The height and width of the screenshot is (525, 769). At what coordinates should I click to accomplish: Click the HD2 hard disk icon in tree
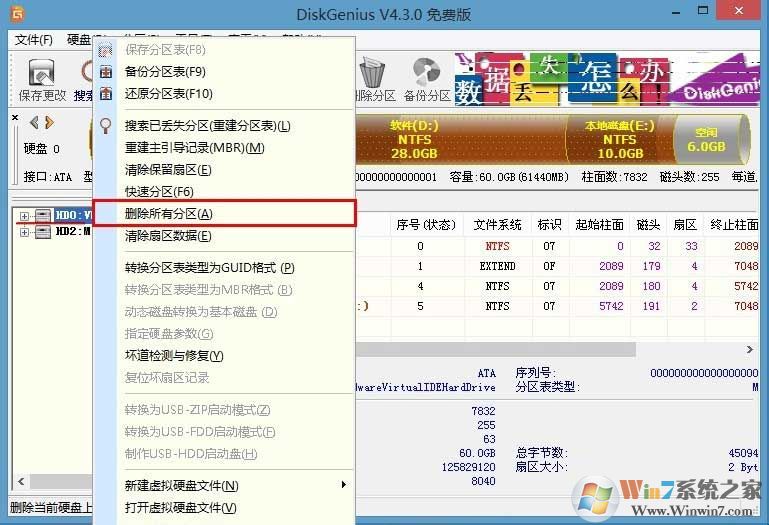click(44, 232)
